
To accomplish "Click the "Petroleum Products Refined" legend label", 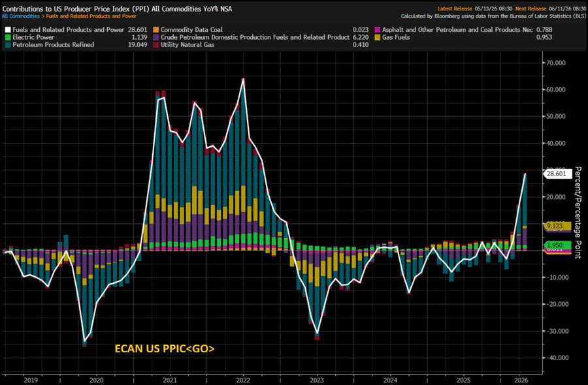I will 54,44.
